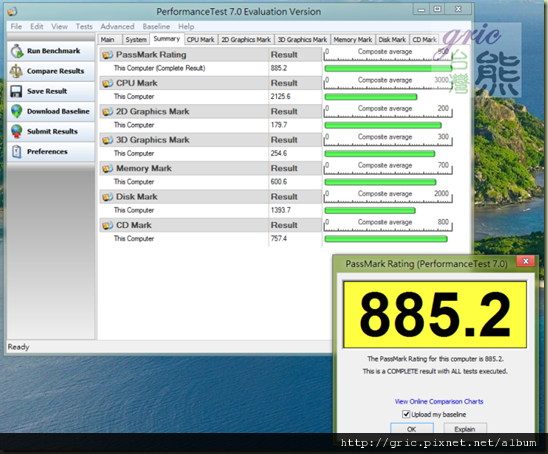
Task: Click the 3D Graphics Mark row icon
Action: point(107,140)
